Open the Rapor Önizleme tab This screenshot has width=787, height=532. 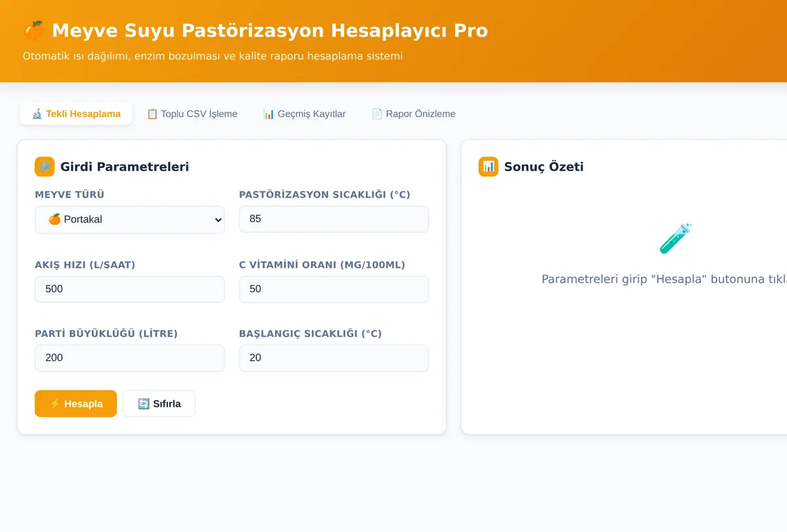point(413,114)
